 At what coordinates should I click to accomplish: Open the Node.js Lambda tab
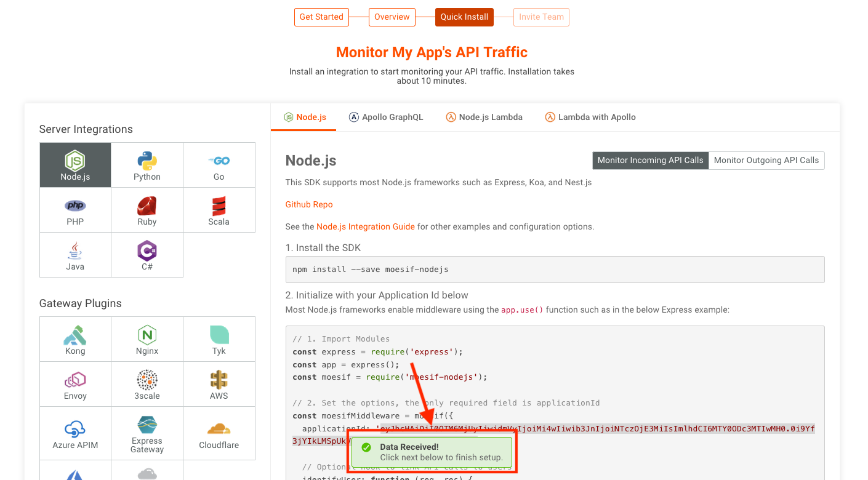(x=484, y=116)
